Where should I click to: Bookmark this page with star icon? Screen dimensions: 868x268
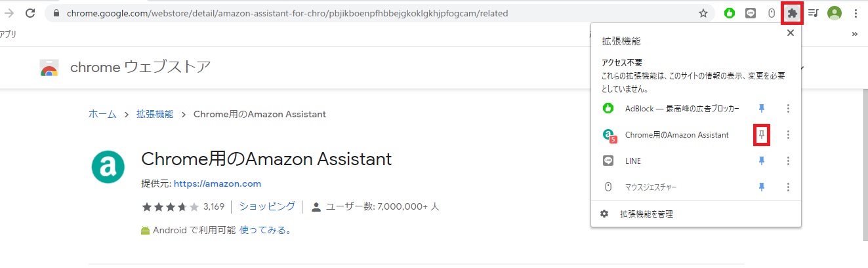pyautogui.click(x=703, y=12)
